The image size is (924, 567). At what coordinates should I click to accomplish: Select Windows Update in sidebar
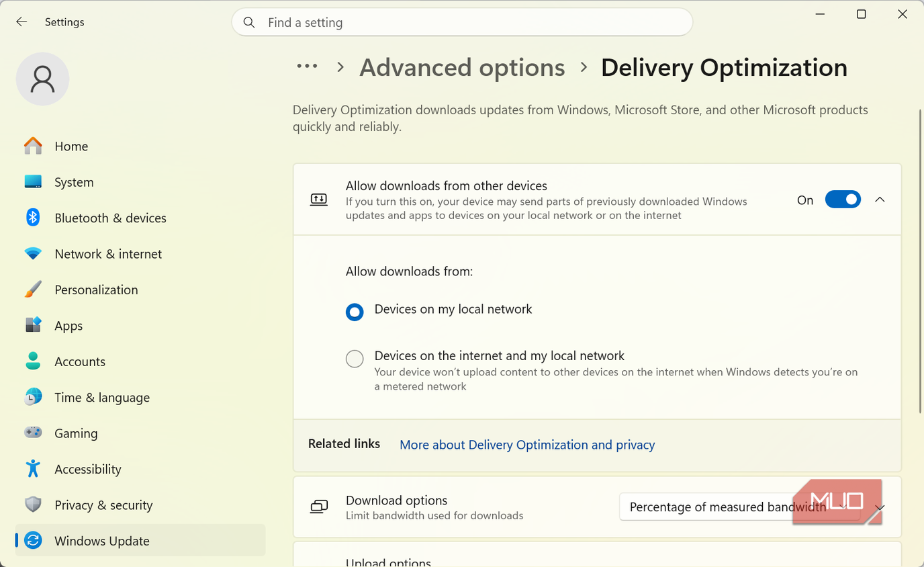click(x=140, y=540)
